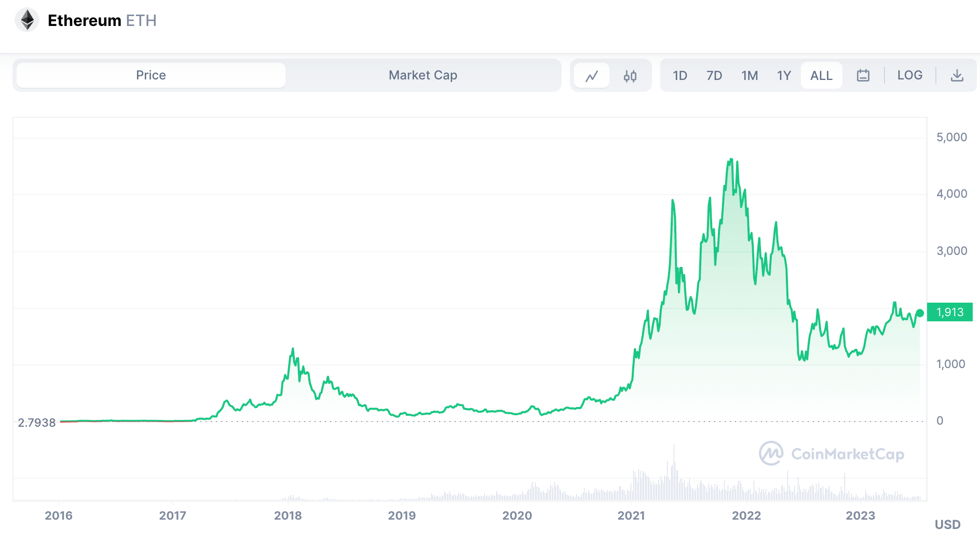
Task: Open the calendar date range picker
Action: (863, 75)
